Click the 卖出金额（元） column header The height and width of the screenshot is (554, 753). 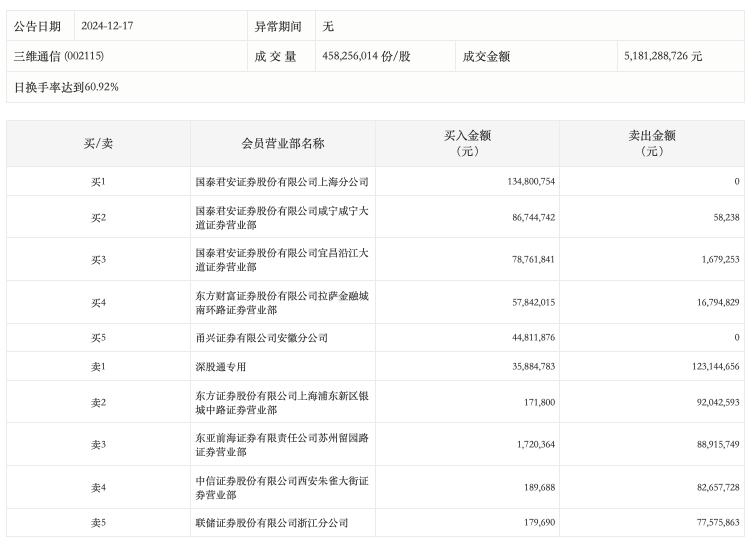pos(652,144)
